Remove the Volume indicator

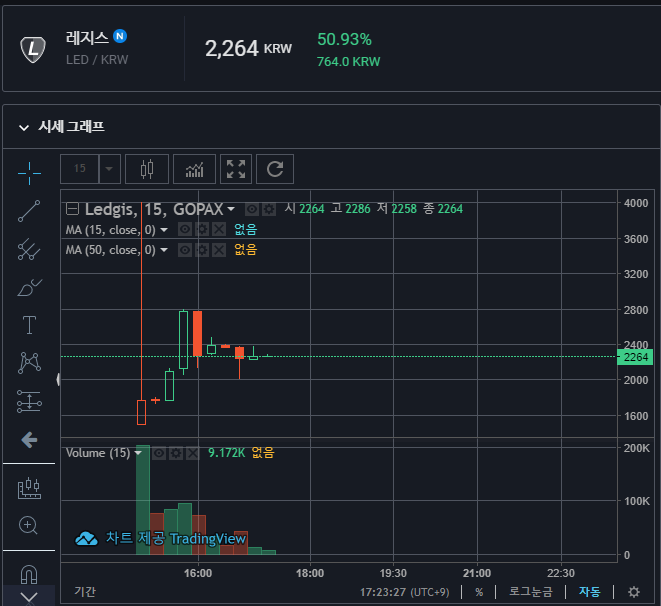pos(193,453)
